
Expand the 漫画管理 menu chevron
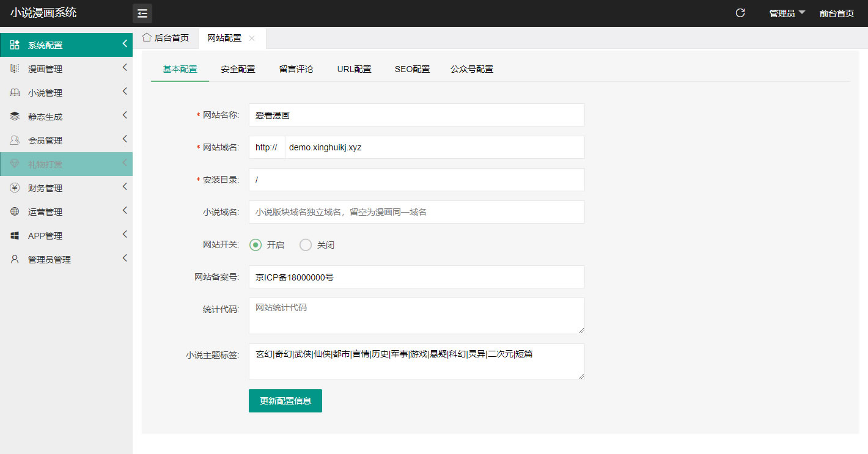[125, 67]
